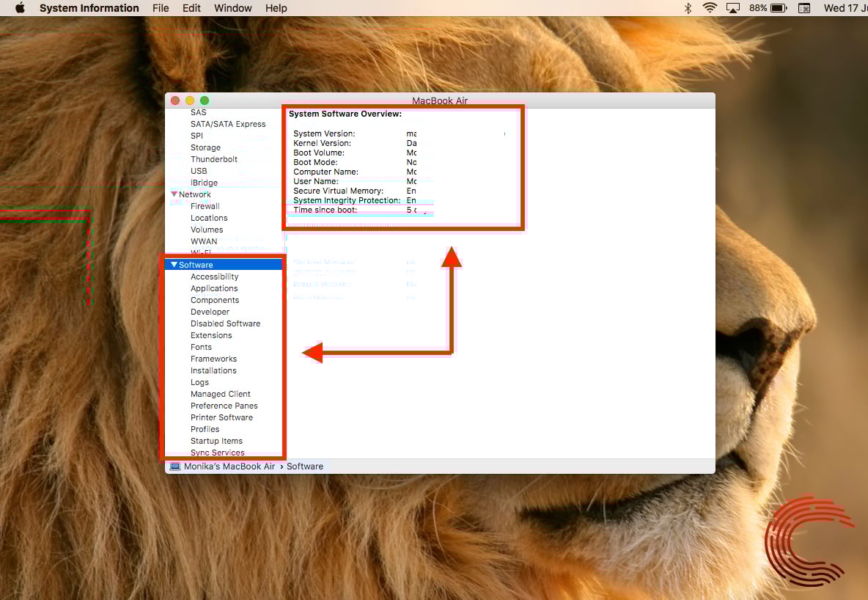Select SAS in the sidebar
This screenshot has width=868, height=600.
[x=198, y=112]
